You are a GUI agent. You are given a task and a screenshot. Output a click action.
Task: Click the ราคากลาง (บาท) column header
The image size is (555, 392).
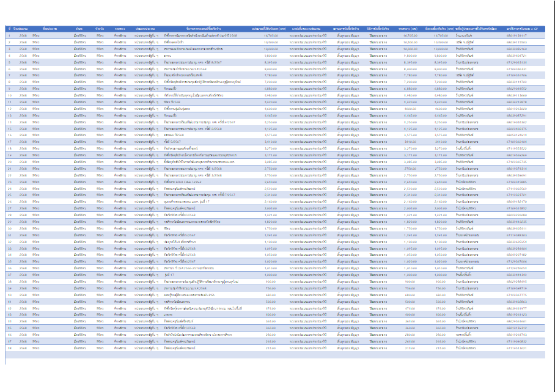click(408, 29)
